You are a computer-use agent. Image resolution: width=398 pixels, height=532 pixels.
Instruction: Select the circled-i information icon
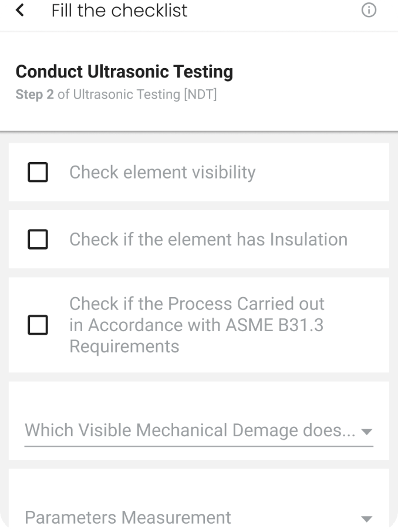tap(369, 10)
